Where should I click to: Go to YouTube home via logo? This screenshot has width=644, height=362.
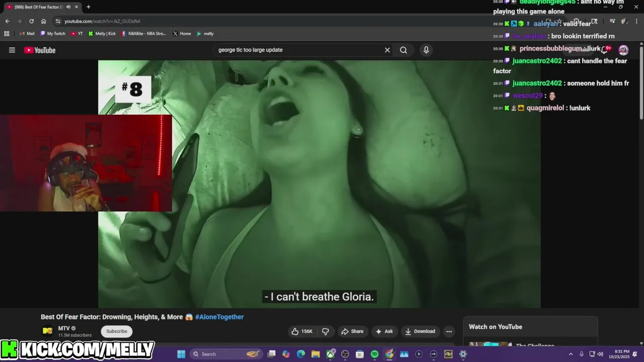(x=40, y=50)
